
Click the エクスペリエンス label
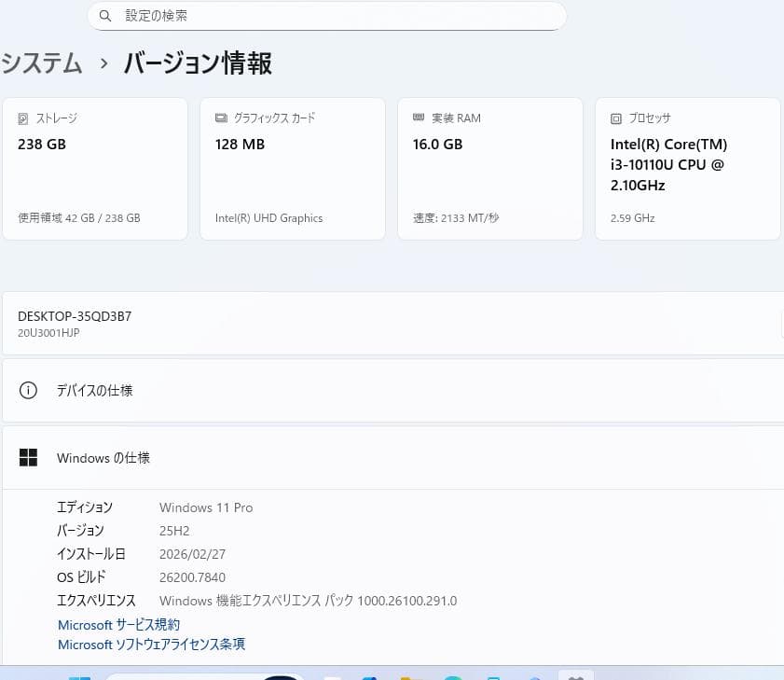pos(96,601)
